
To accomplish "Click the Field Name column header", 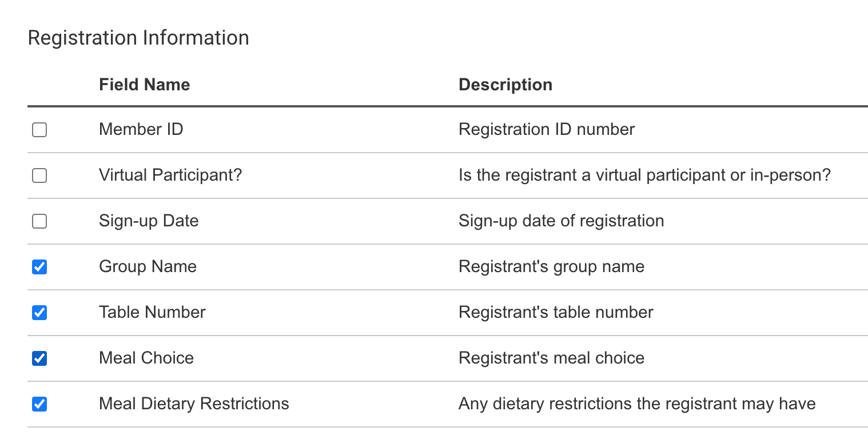I will pos(144,85).
